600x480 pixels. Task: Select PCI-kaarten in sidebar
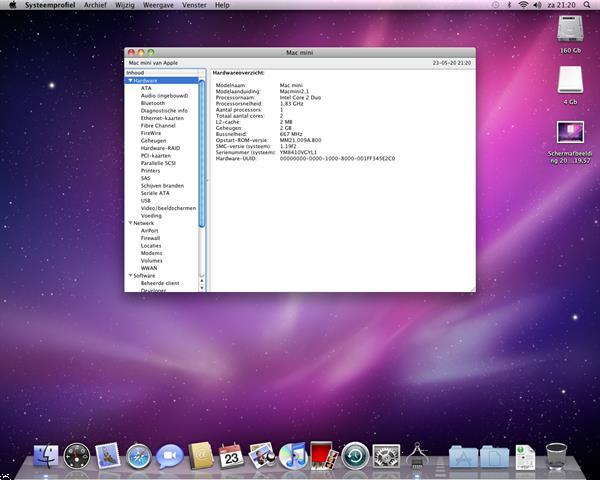pyautogui.click(x=156, y=155)
